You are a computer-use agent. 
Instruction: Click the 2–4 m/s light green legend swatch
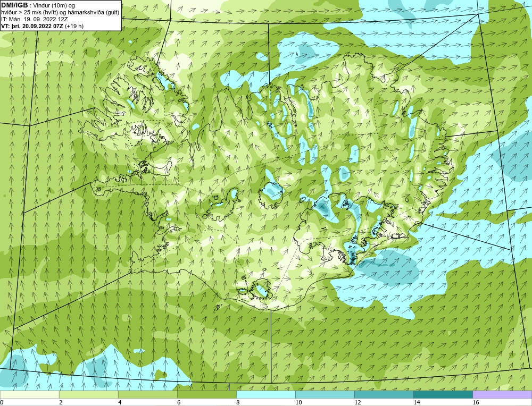88,394
